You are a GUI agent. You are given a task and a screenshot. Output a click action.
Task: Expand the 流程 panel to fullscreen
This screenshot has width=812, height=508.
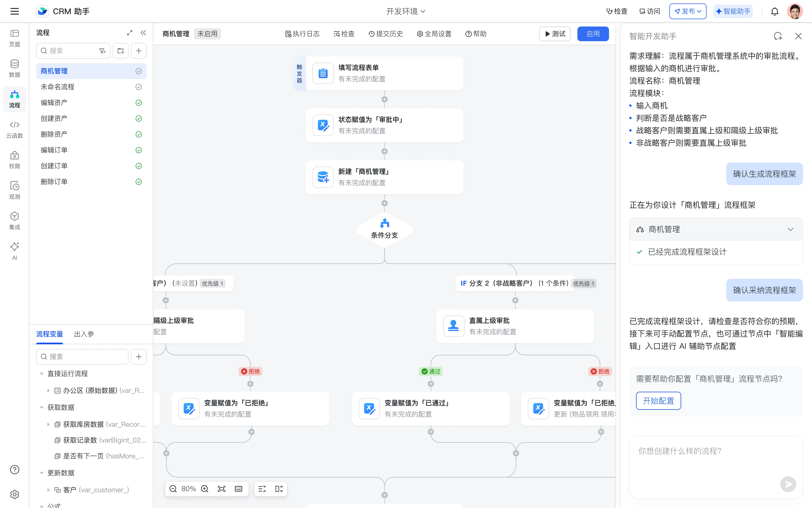(x=130, y=33)
